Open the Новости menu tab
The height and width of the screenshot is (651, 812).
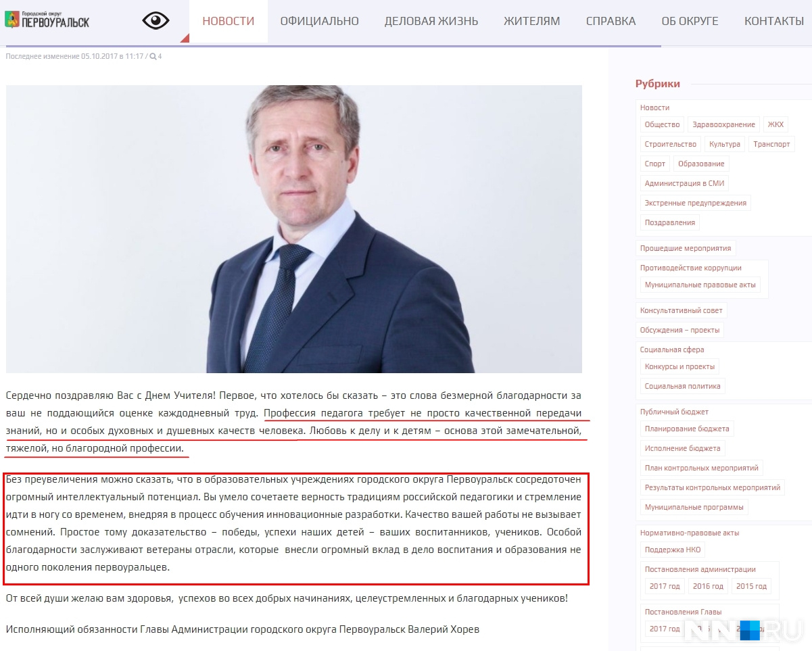tap(229, 21)
